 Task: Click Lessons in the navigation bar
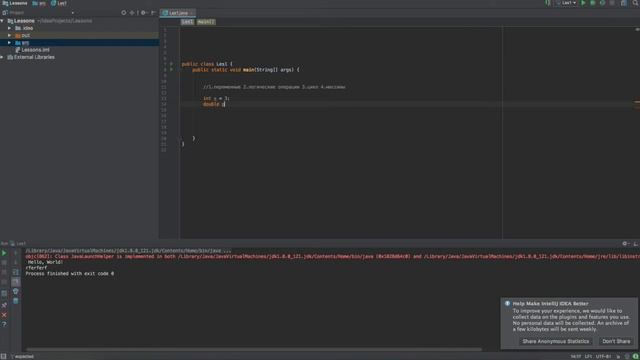[x=15, y=3]
